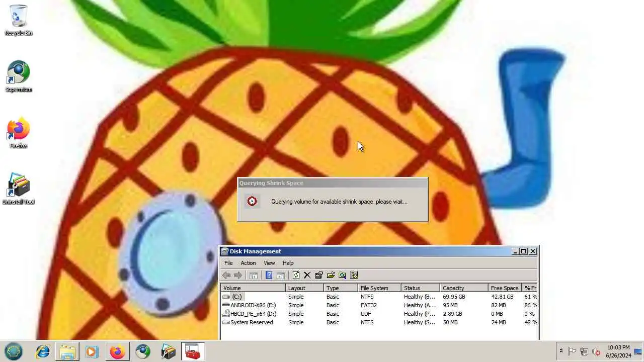Click the Open folder toolbar icon
Screen dimensions: 644x362
pyautogui.click(x=331, y=275)
